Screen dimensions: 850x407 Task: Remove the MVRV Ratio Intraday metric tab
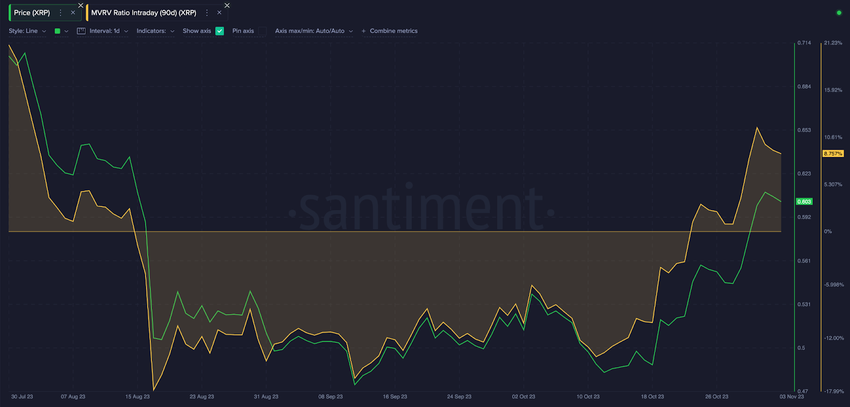click(x=218, y=13)
